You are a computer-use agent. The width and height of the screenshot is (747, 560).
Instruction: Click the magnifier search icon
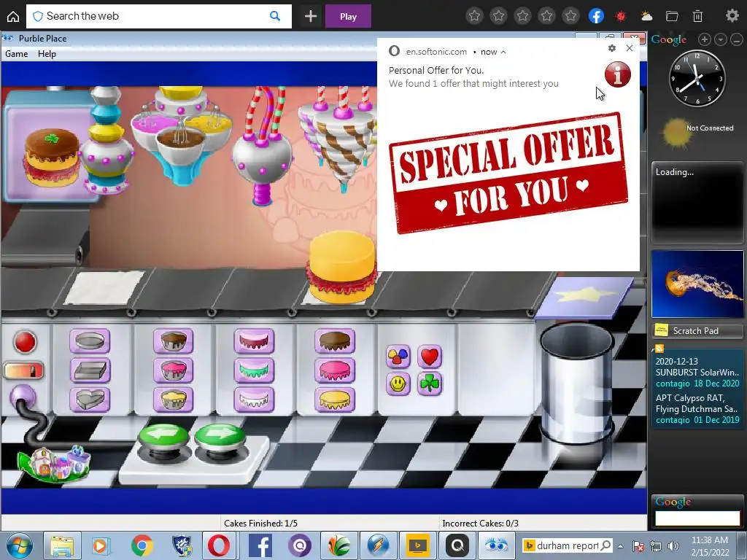[275, 16]
